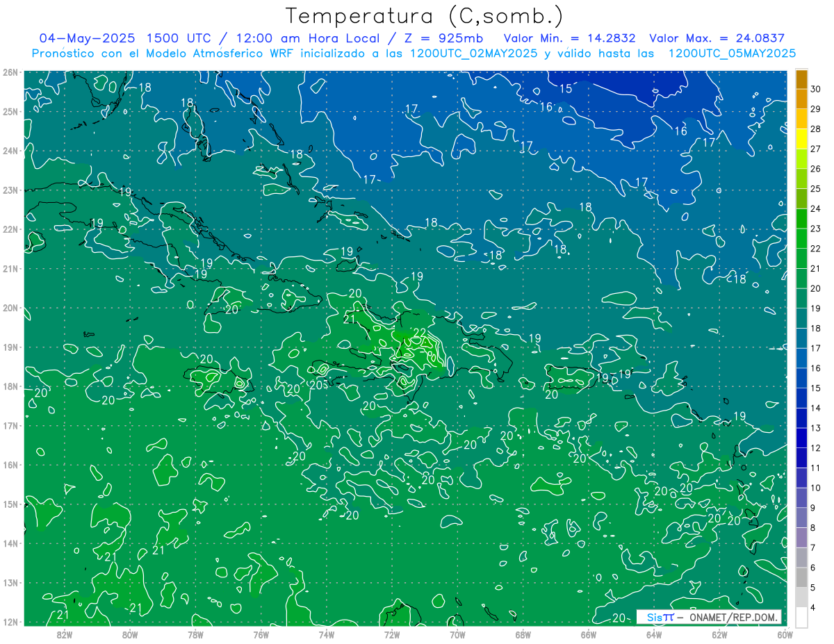Click the amber color-scale segment between 28 and 29
834x644 pixels.
pos(801,119)
